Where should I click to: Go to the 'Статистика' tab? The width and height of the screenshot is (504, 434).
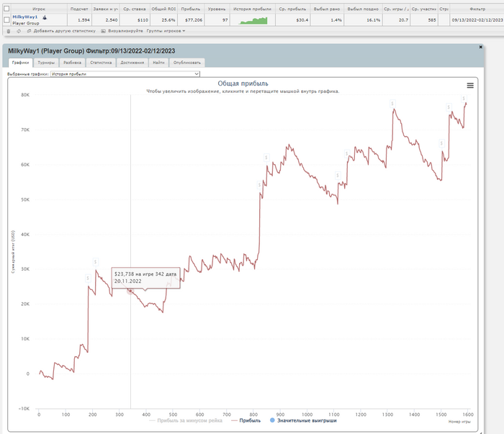101,63
